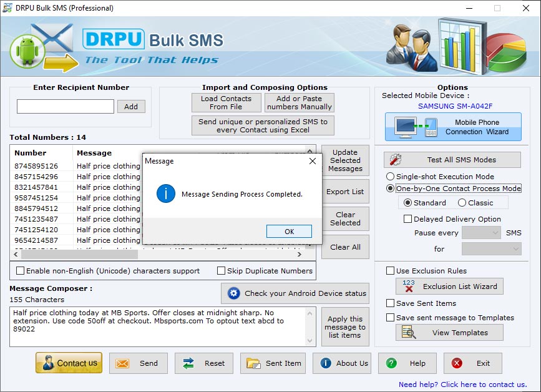Image resolution: width=541 pixels, height=392 pixels.
Task: Open Need help contact us link
Action: (462, 385)
